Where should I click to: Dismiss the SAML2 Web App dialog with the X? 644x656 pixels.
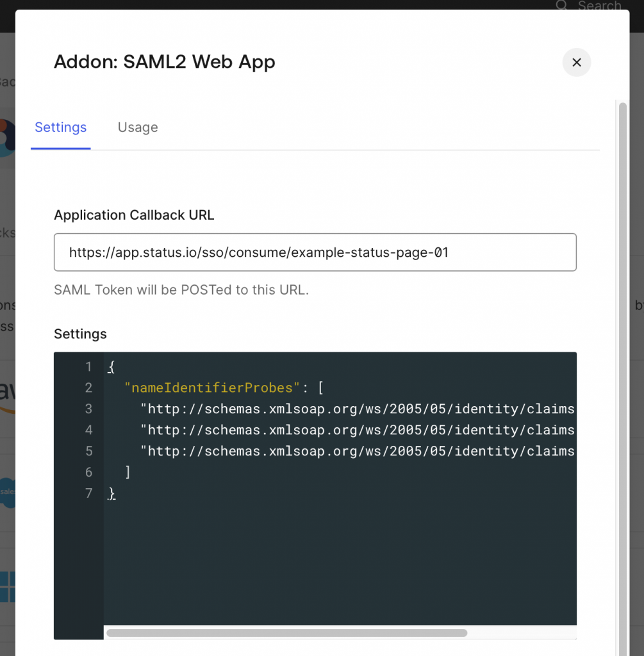pos(576,62)
